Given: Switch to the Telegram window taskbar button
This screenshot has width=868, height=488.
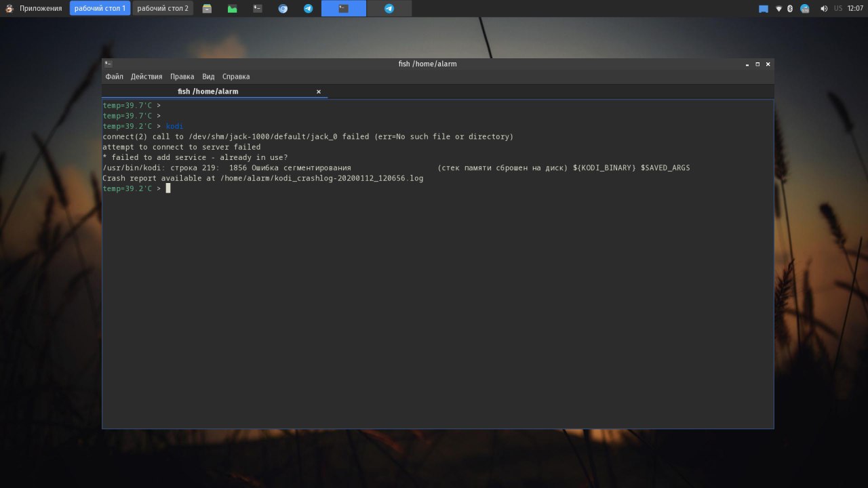Looking at the screenshot, I should (x=389, y=8).
